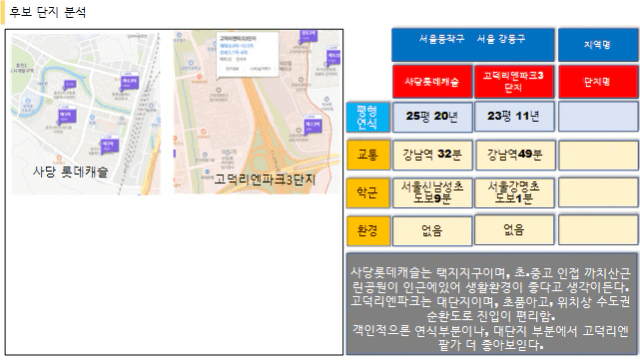Select the 강남역 32분 cell
The height and width of the screenshot is (360, 640).
pyautogui.click(x=432, y=155)
